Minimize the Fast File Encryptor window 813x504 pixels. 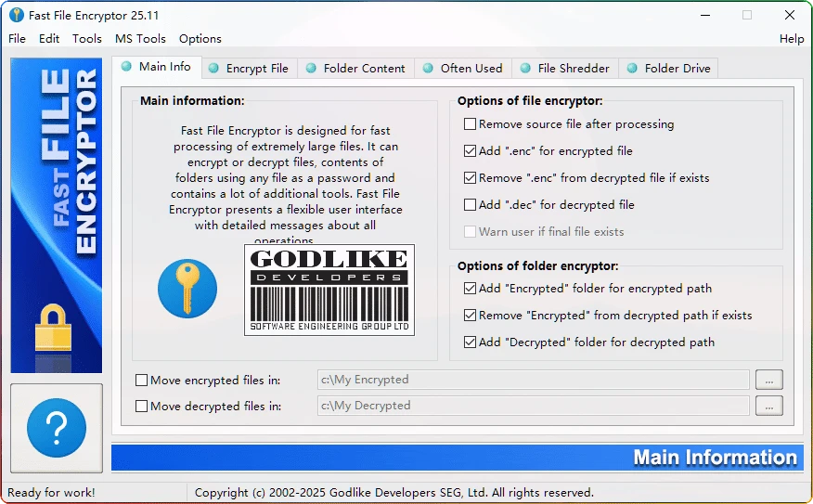point(705,15)
